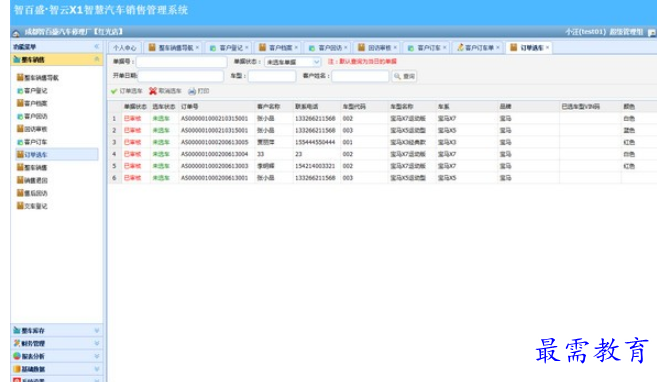This screenshot has width=657, height=382.
Task: Click the message icon at top right
Action: [x=652, y=32]
